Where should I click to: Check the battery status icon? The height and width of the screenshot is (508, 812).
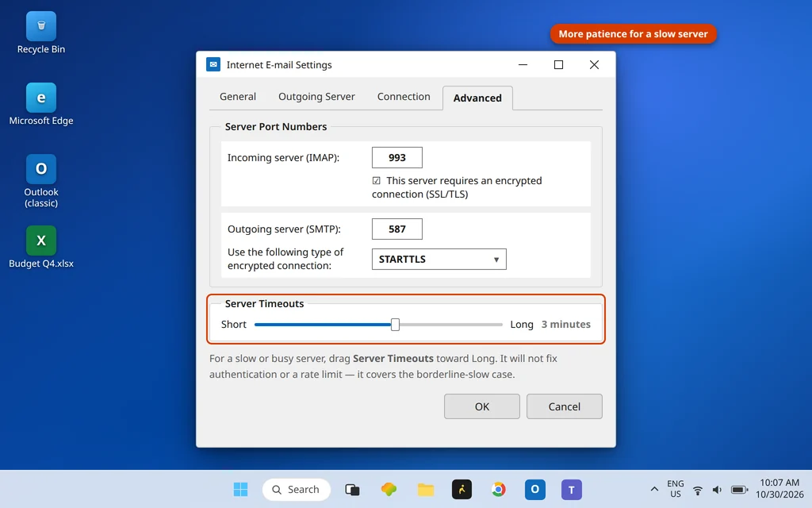click(740, 490)
